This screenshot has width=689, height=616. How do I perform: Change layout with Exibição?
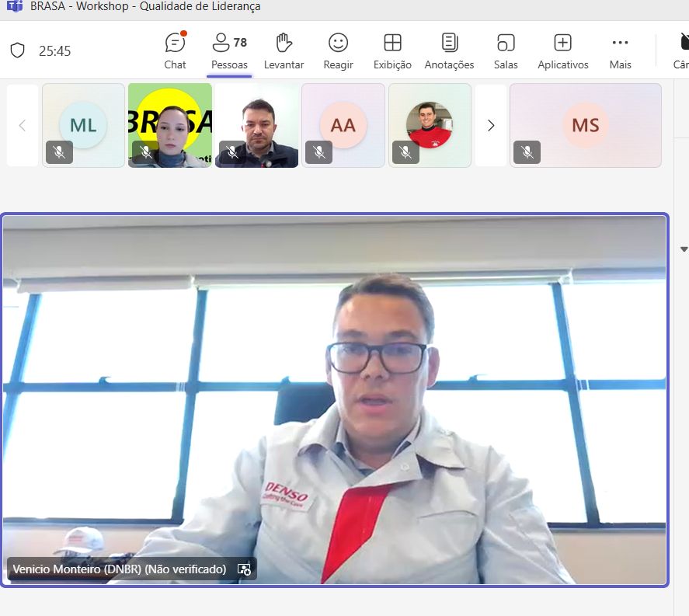(x=392, y=50)
